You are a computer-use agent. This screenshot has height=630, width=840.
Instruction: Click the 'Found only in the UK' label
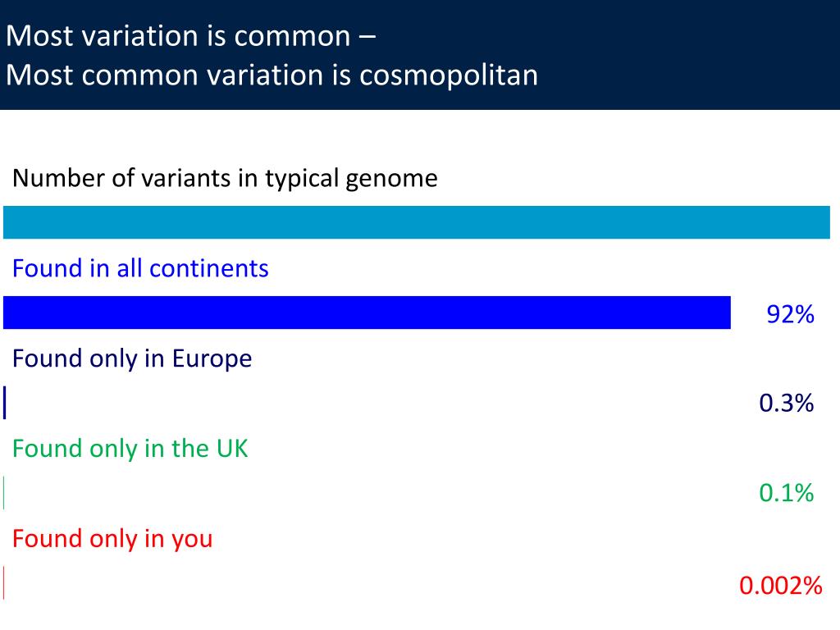[x=130, y=449]
